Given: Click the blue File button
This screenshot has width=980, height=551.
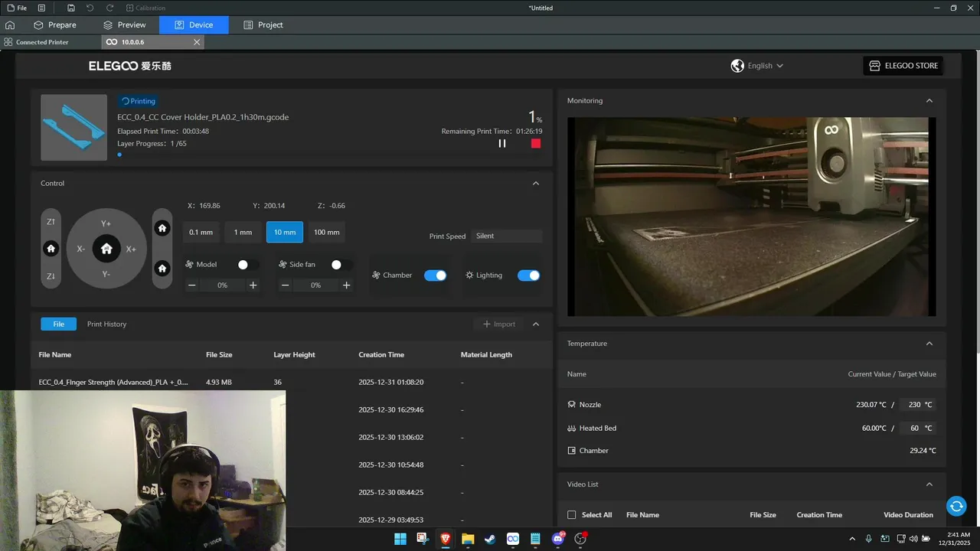Looking at the screenshot, I should [58, 324].
